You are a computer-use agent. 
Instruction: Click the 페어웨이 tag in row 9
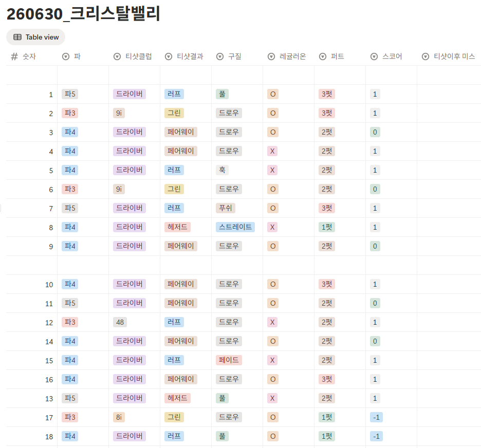pyautogui.click(x=181, y=246)
